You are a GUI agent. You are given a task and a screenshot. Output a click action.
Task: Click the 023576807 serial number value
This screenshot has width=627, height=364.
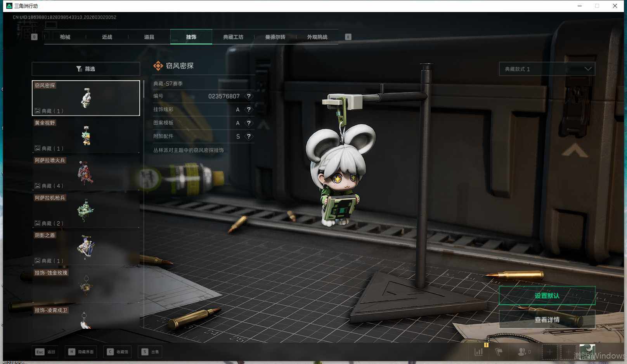224,96
